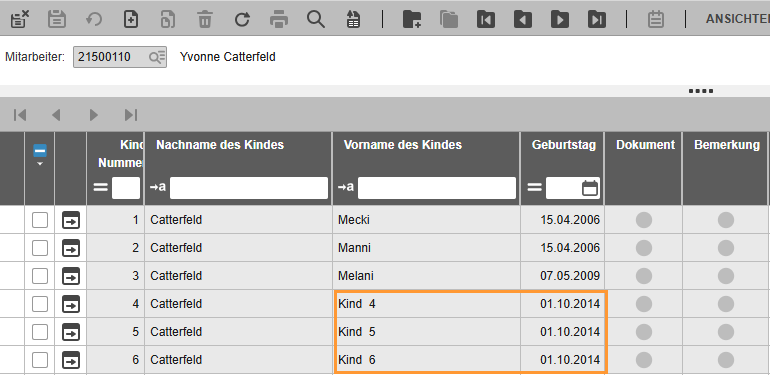Select the date cell 07.05.2009
The height and width of the screenshot is (375, 770).
tap(562, 276)
